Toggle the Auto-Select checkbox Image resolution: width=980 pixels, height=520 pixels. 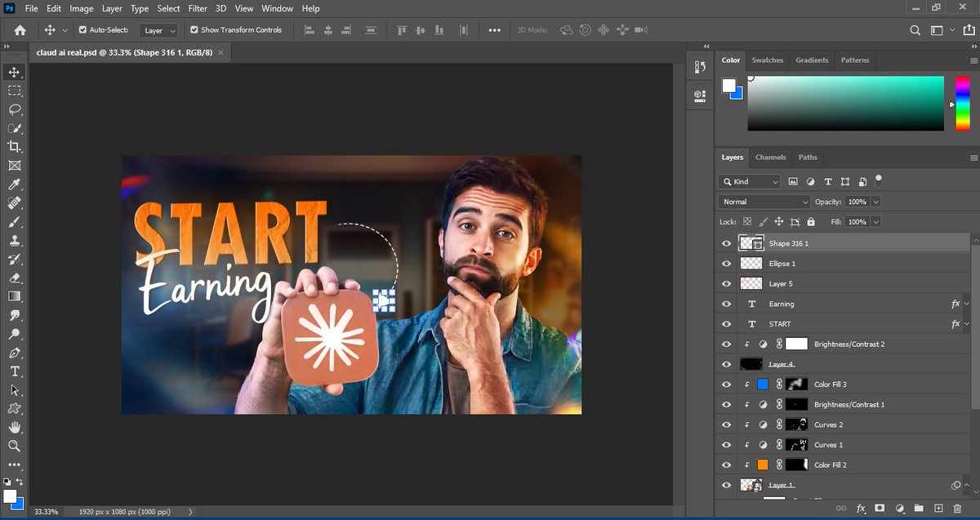click(x=82, y=29)
